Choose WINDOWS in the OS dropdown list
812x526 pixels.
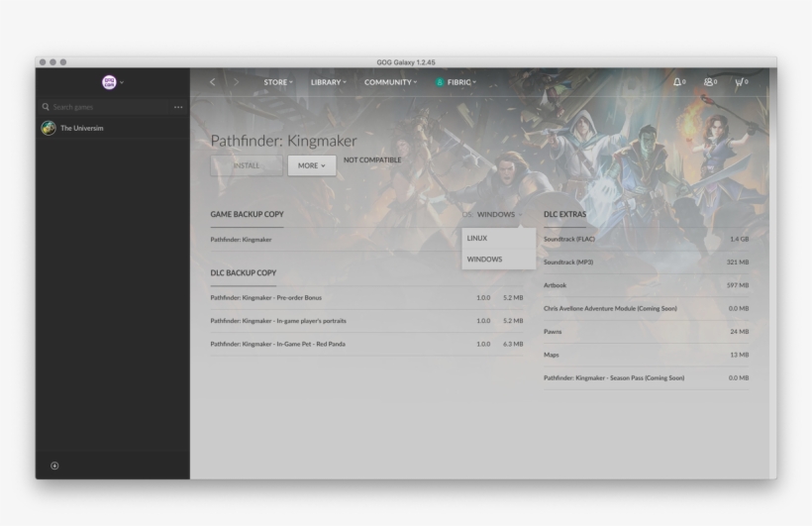(484, 260)
